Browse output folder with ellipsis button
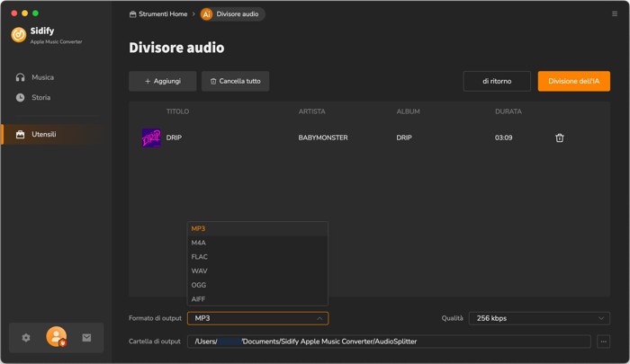This screenshot has width=630, height=364. pyautogui.click(x=603, y=342)
